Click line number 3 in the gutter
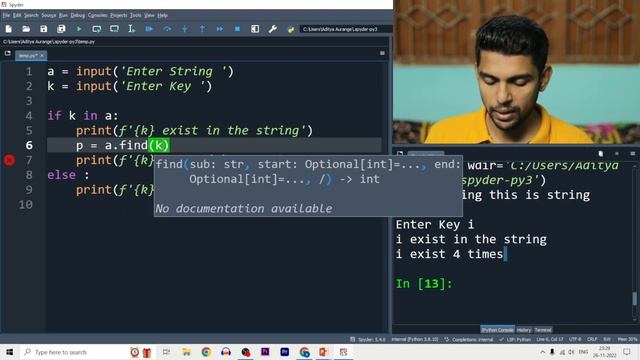This screenshot has height=360, width=640. click(x=29, y=101)
